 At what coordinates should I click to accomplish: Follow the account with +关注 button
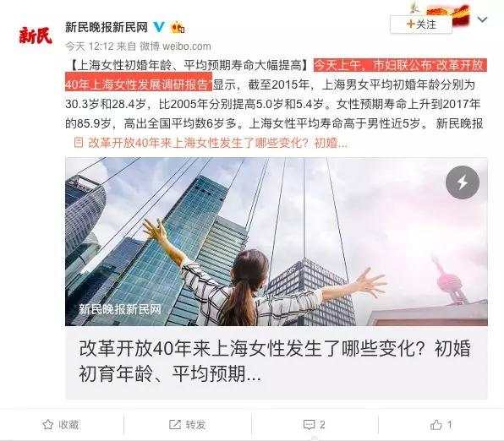tap(421, 24)
